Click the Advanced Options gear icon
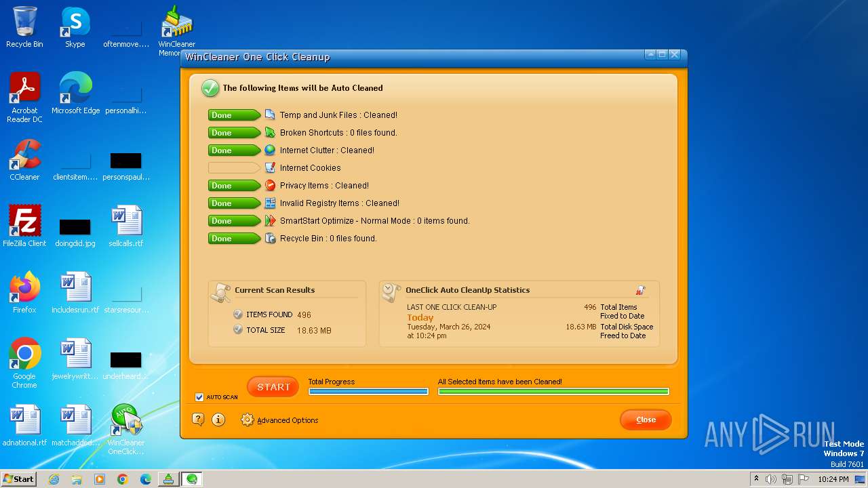Screen dimensions: 868x488 [248, 420]
